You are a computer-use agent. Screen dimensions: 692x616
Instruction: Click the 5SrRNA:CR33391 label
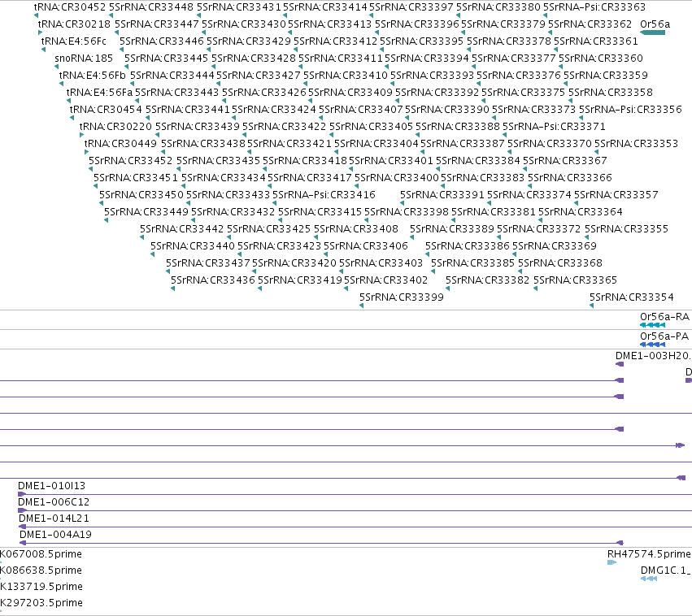point(442,194)
